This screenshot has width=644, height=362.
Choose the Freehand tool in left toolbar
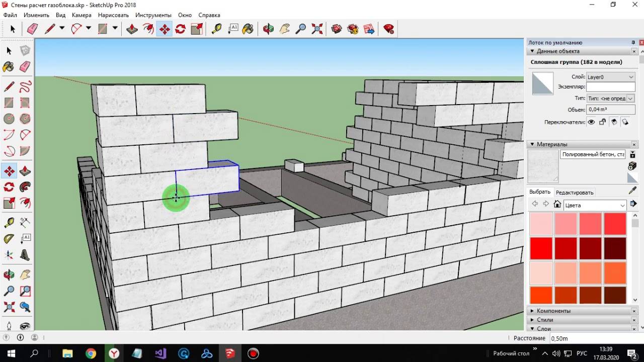pos(25,86)
